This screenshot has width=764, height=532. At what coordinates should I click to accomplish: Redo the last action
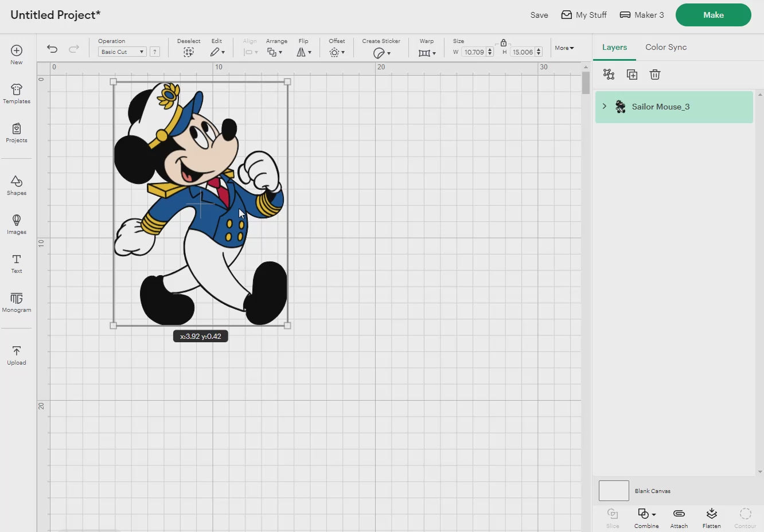tap(74, 49)
